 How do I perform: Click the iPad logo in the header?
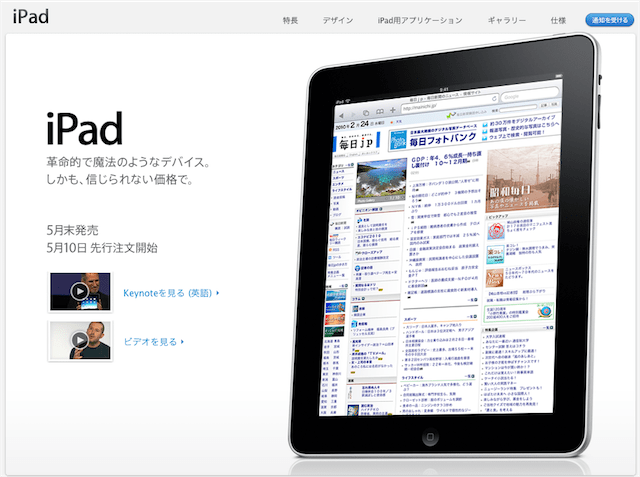(31, 17)
